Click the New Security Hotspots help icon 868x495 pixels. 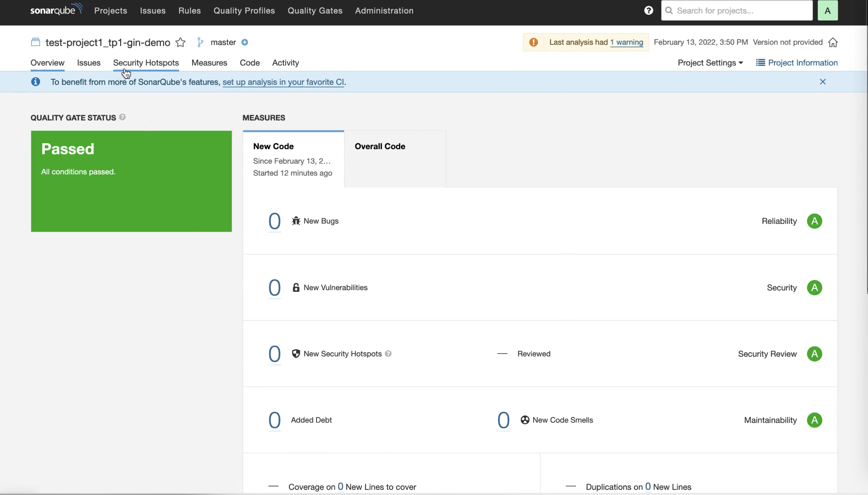pos(388,354)
